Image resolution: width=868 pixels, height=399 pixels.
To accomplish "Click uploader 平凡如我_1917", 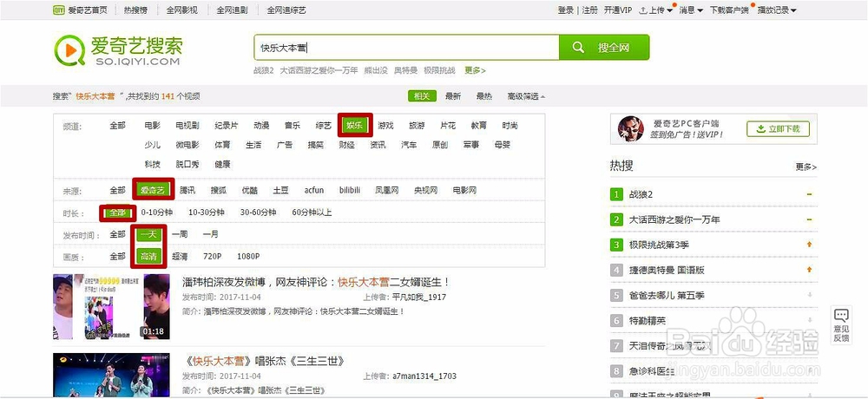I will point(419,298).
